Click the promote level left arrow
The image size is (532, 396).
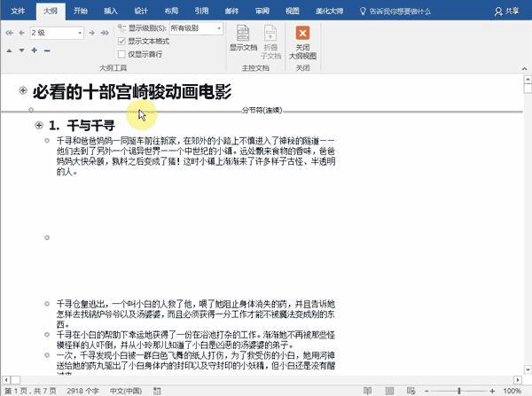[x=20, y=32]
